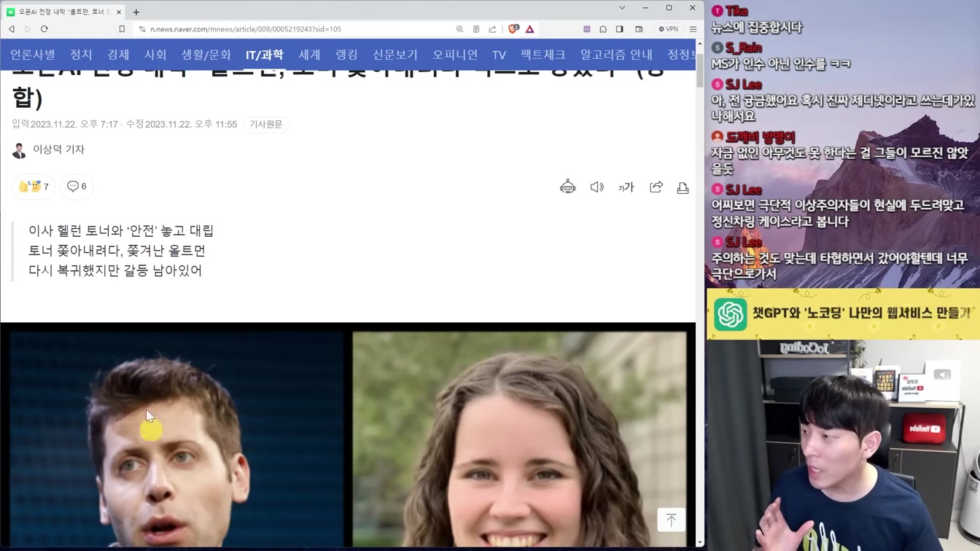Click the reporter's profile photo
Viewport: 980px width, 551px height.
(x=20, y=150)
